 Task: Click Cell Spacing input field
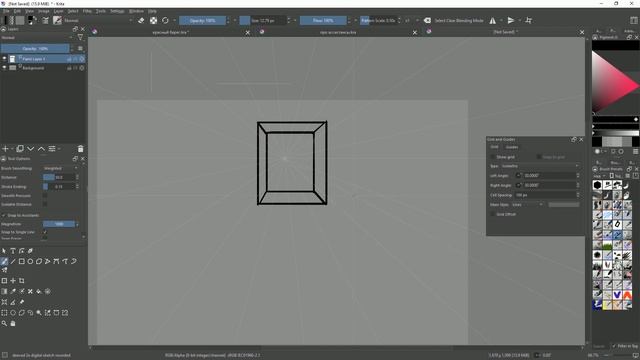click(545, 195)
